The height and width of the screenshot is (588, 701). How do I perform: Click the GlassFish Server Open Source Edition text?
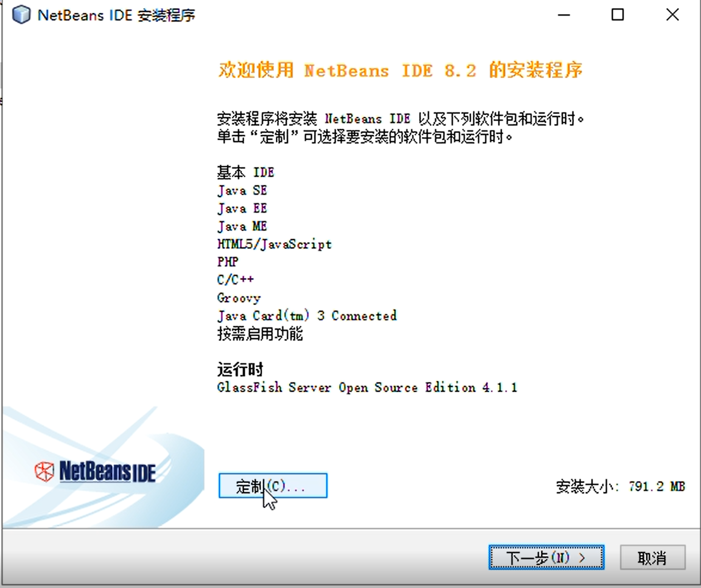(x=367, y=387)
